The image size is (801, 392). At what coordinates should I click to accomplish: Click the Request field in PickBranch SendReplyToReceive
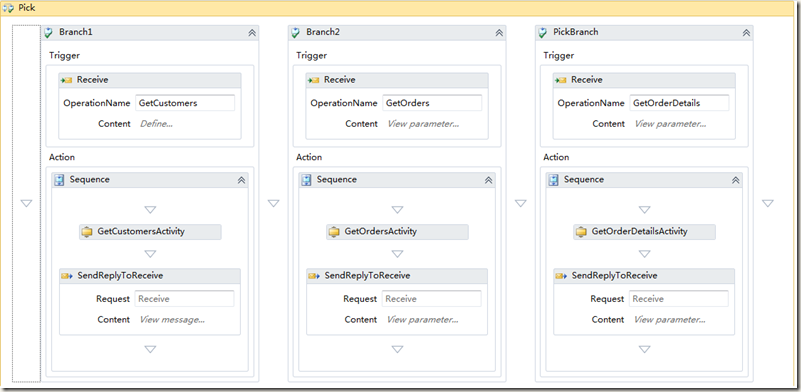click(x=679, y=299)
